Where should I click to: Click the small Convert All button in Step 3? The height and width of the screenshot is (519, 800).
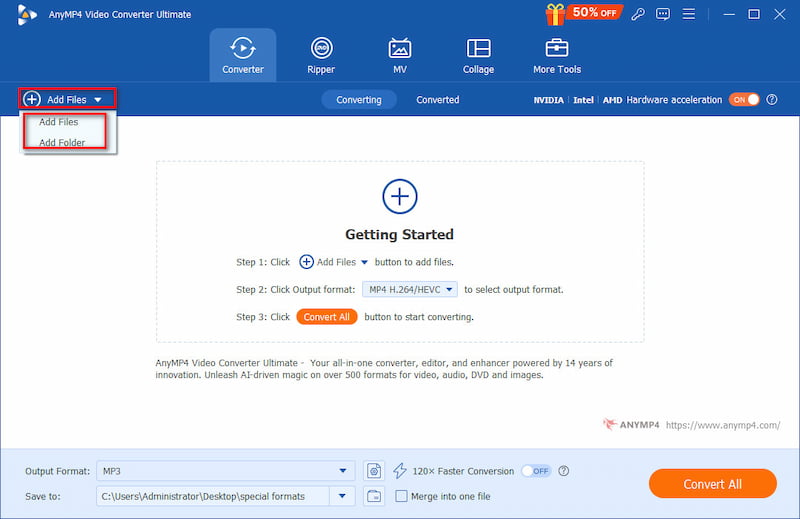(x=327, y=317)
